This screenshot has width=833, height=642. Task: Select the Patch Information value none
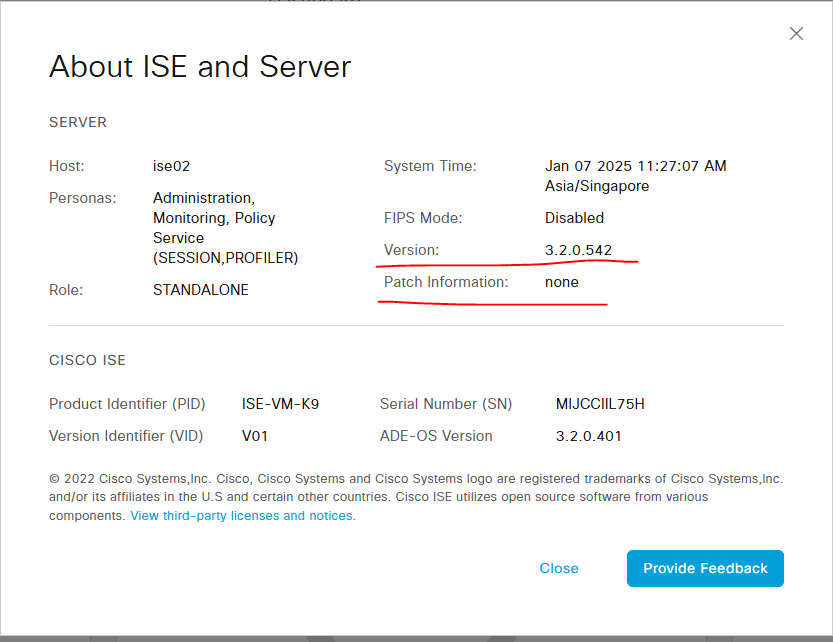pos(562,282)
